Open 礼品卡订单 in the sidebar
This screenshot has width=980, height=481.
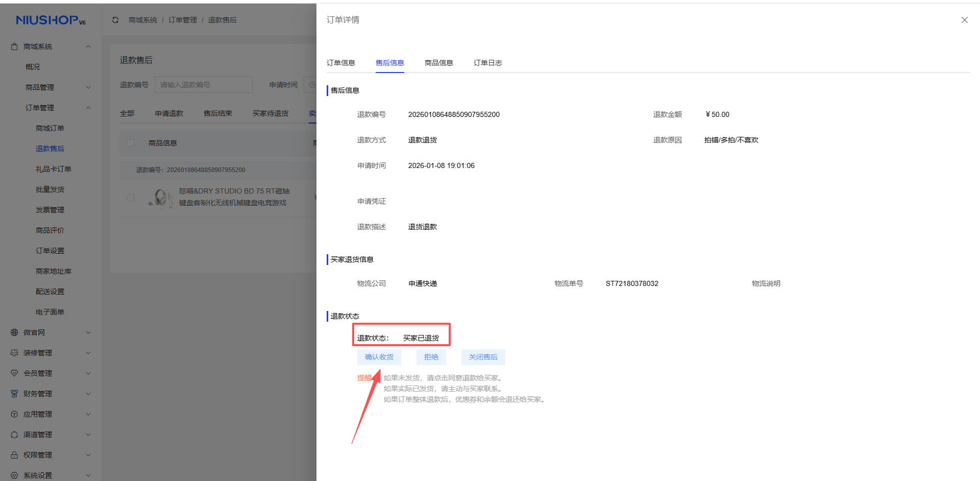pos(54,169)
